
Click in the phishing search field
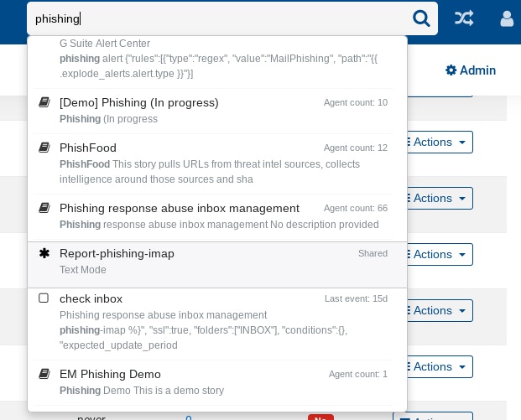tap(218, 18)
